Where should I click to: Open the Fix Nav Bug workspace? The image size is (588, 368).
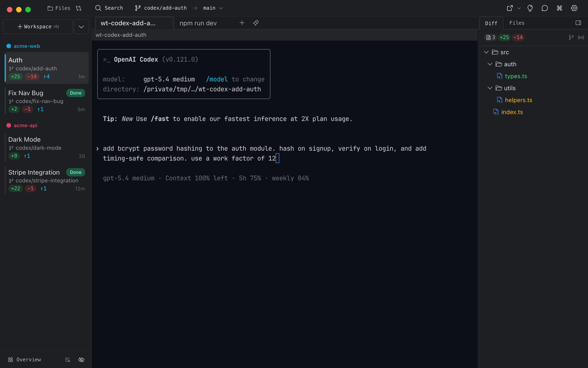[46, 101]
